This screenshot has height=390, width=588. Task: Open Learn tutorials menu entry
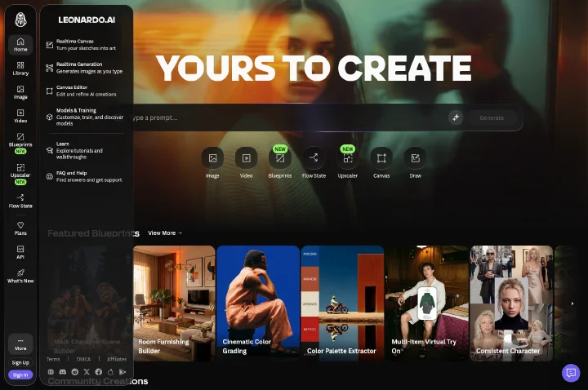coord(85,150)
